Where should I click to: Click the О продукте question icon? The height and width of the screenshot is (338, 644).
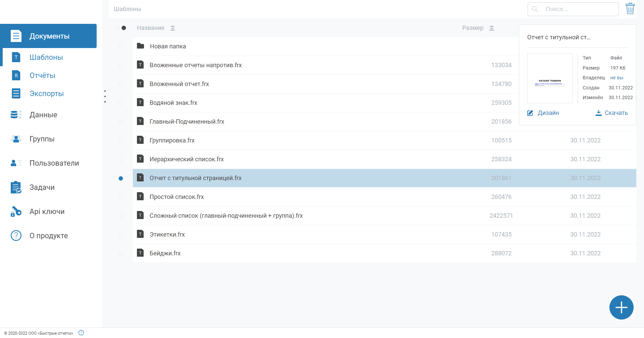(x=16, y=236)
